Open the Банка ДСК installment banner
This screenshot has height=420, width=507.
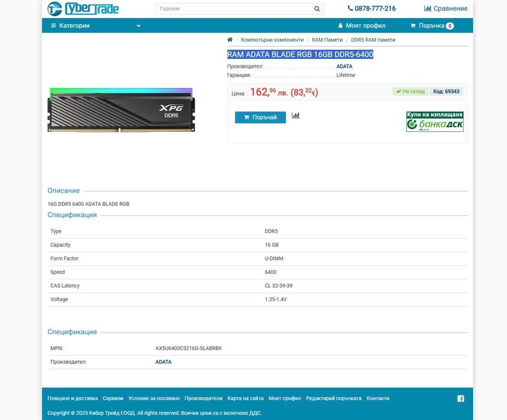coord(434,121)
